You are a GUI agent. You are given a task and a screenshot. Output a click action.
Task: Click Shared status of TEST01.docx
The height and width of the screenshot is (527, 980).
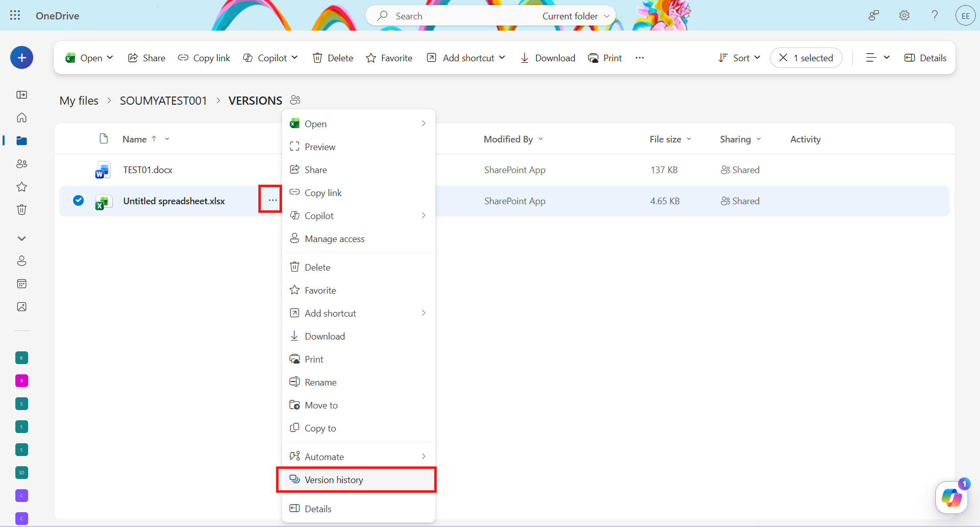pos(740,170)
